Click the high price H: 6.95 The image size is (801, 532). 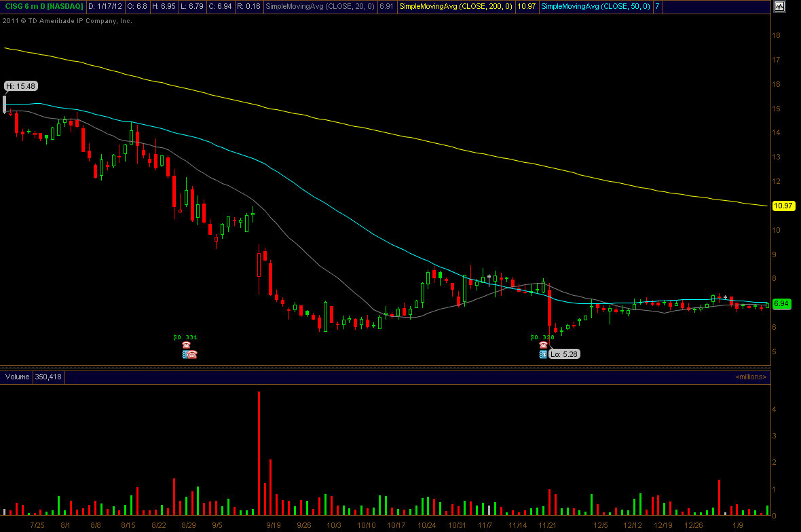click(x=164, y=7)
